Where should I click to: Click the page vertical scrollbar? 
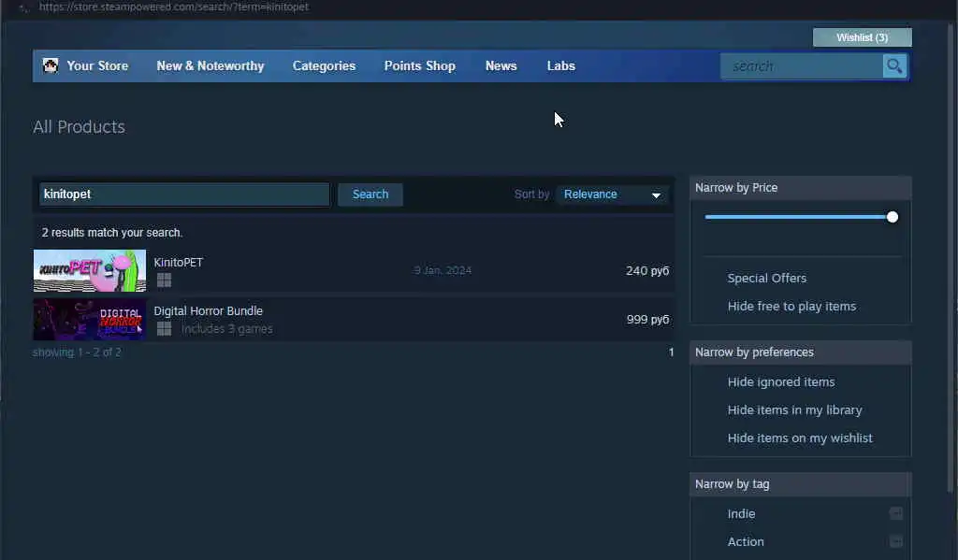(x=952, y=256)
